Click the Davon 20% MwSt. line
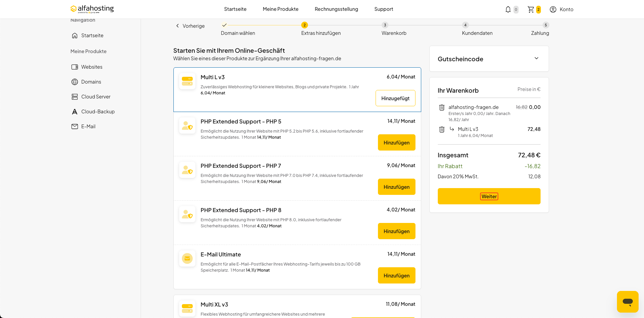The image size is (644, 318). 458,177
